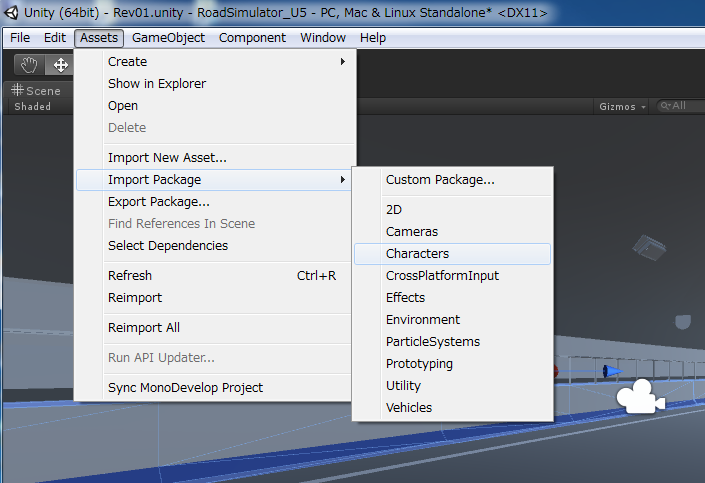Import the CrossPlatformInput package
The image size is (705, 483).
pos(453,276)
